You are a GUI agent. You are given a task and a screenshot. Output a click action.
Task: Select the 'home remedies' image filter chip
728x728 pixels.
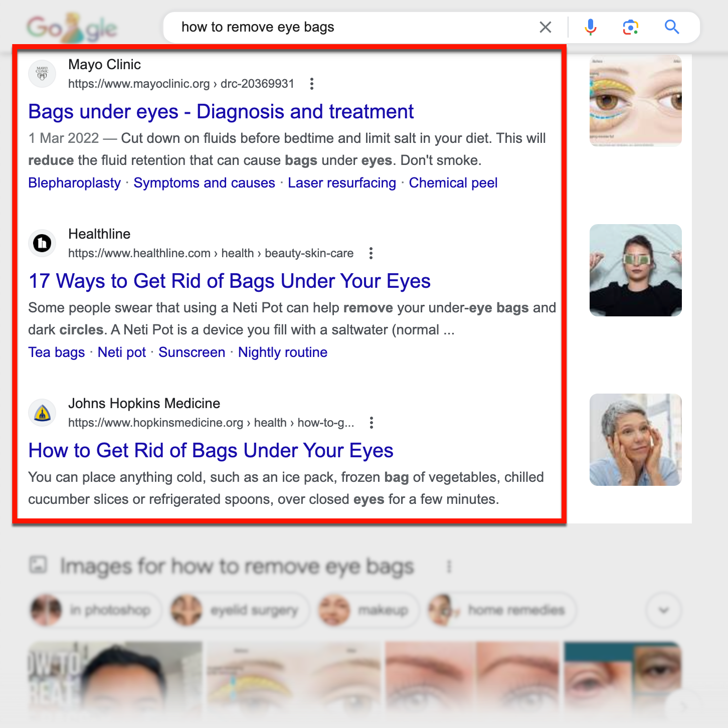[502, 610]
